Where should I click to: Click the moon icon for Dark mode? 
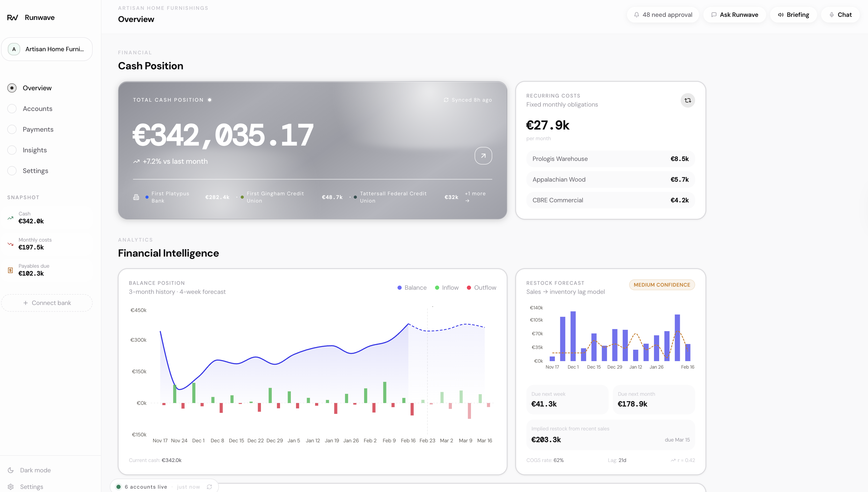(x=11, y=470)
